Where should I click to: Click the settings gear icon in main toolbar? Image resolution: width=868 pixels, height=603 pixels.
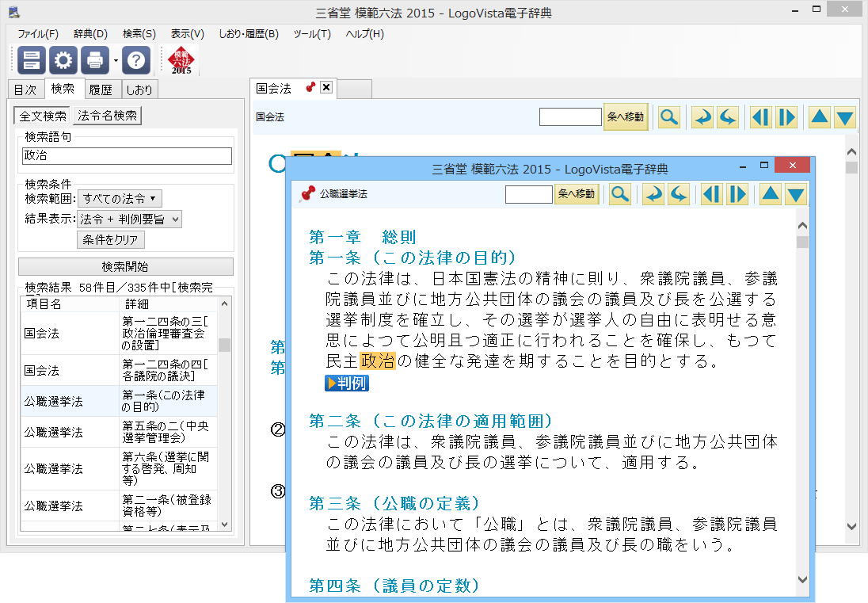click(63, 59)
